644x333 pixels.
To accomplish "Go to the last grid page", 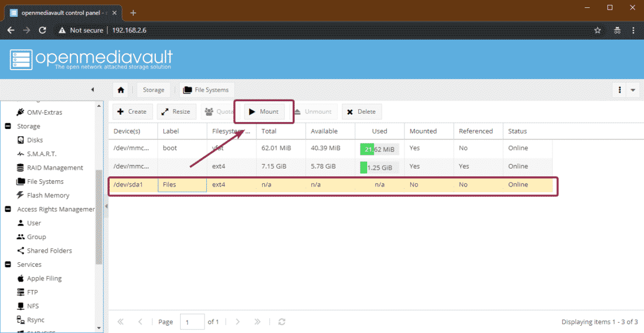I will click(x=257, y=322).
